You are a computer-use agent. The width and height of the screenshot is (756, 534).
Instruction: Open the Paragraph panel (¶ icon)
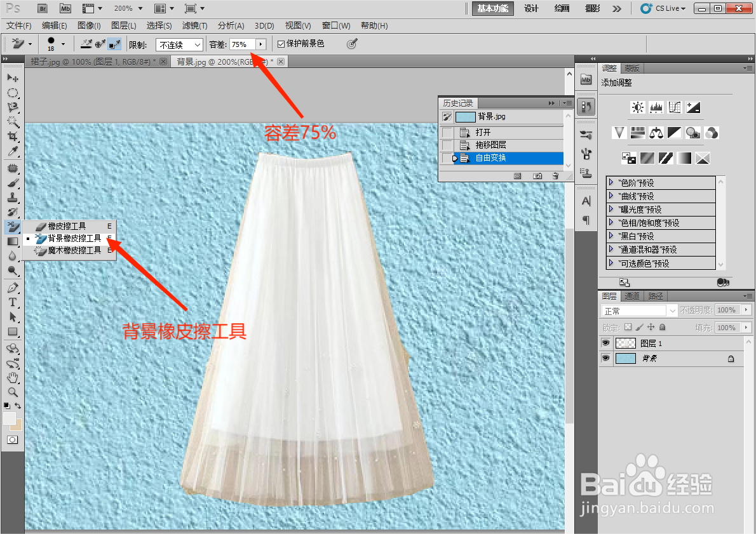(x=586, y=220)
